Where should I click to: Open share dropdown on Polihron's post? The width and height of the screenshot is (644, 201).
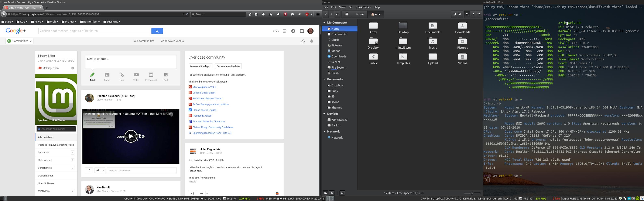pos(104,170)
